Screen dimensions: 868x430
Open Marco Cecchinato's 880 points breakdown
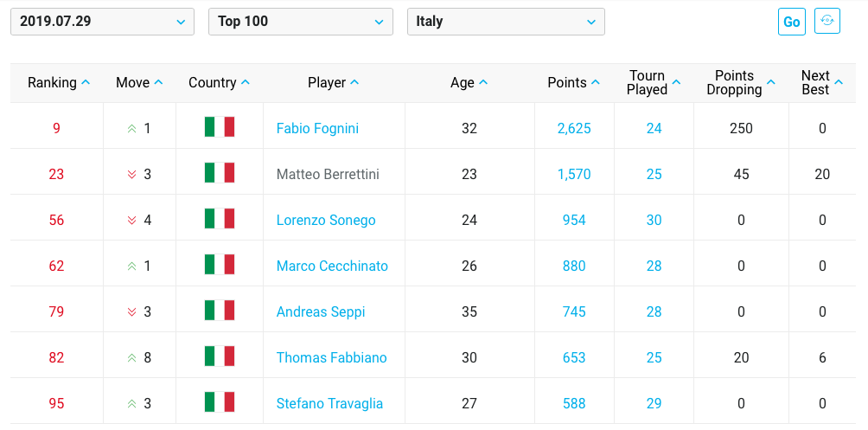click(574, 266)
